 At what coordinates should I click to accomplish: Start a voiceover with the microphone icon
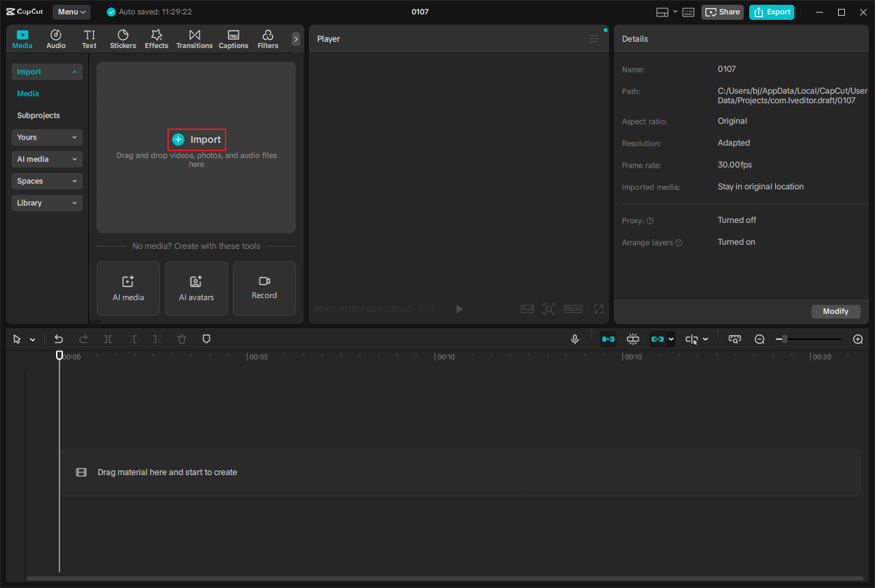point(575,338)
